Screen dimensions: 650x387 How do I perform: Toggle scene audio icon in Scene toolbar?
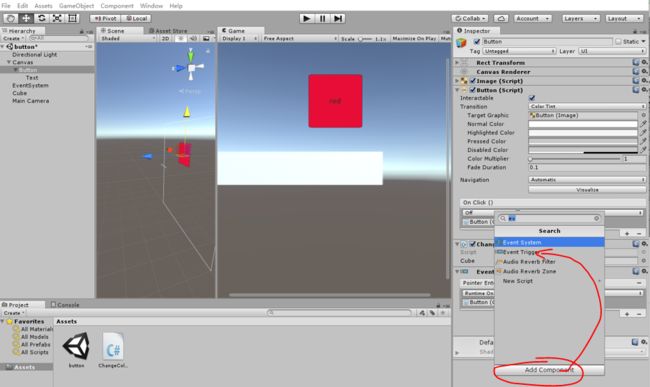click(x=193, y=38)
